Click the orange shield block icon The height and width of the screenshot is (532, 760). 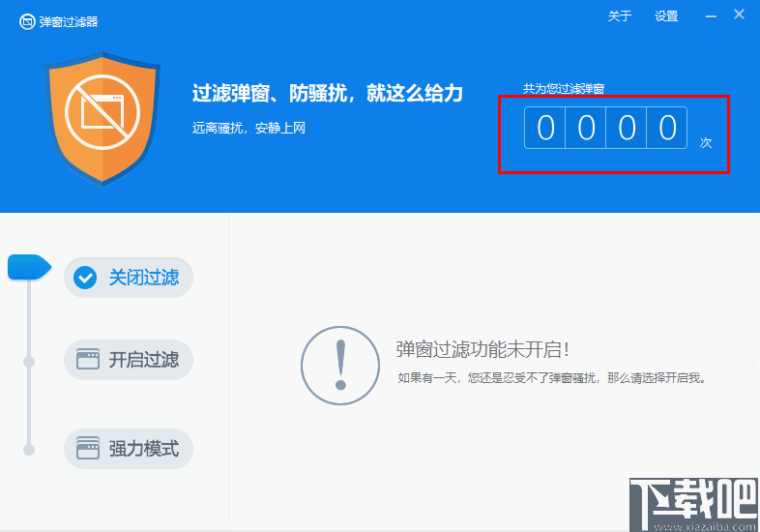coord(102,119)
